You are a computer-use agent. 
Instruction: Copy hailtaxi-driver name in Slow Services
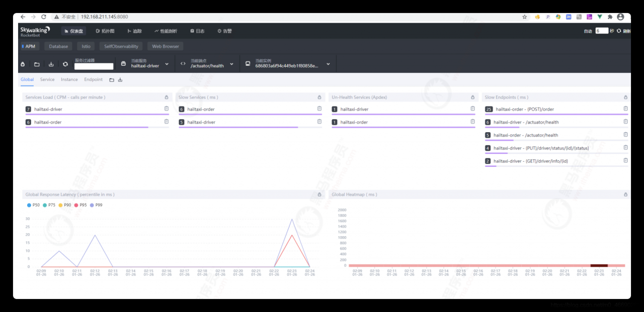[x=319, y=122]
